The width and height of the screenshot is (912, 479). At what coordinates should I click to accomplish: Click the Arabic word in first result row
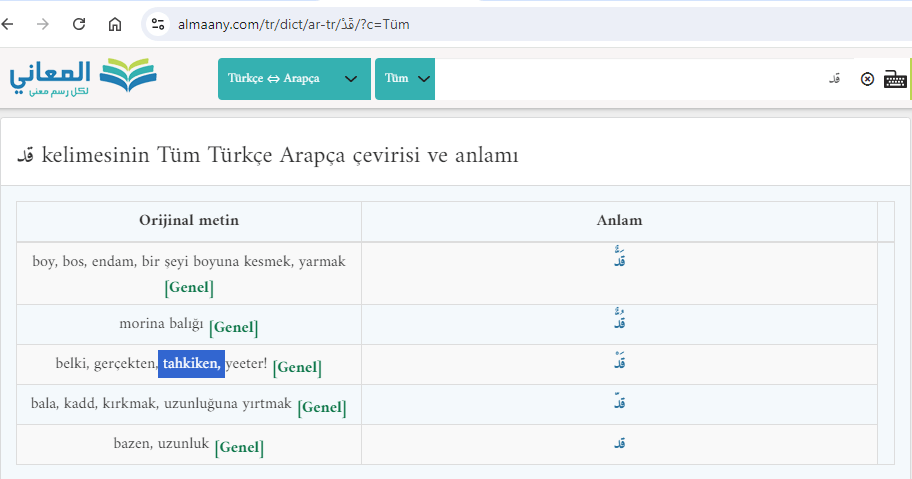pyautogui.click(x=620, y=260)
